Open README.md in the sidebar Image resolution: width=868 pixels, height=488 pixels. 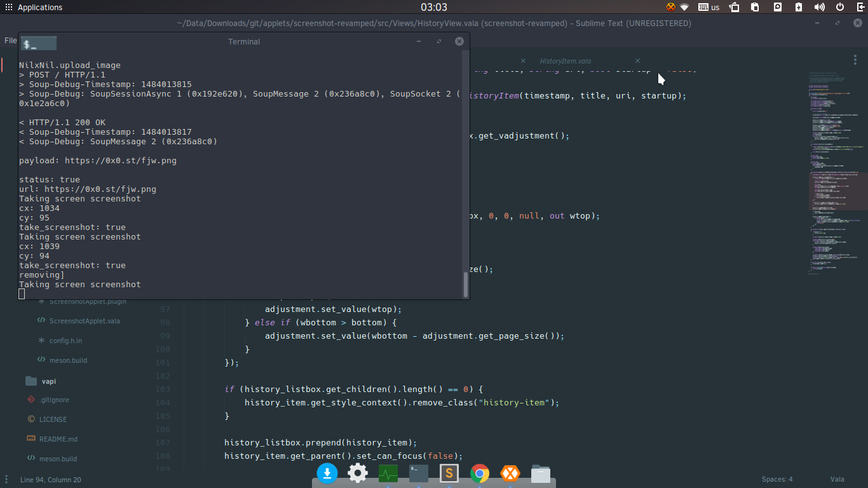[58, 439]
